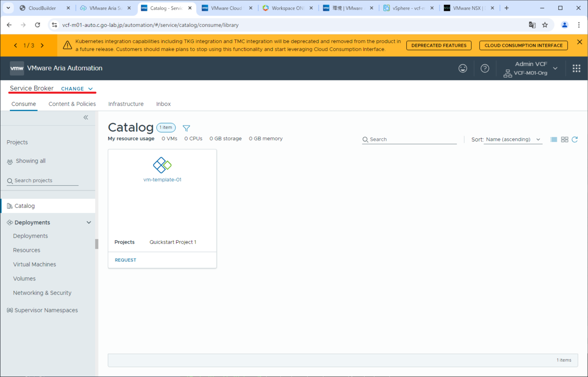Focus the catalog Search field
The height and width of the screenshot is (377, 588).
(x=409, y=140)
